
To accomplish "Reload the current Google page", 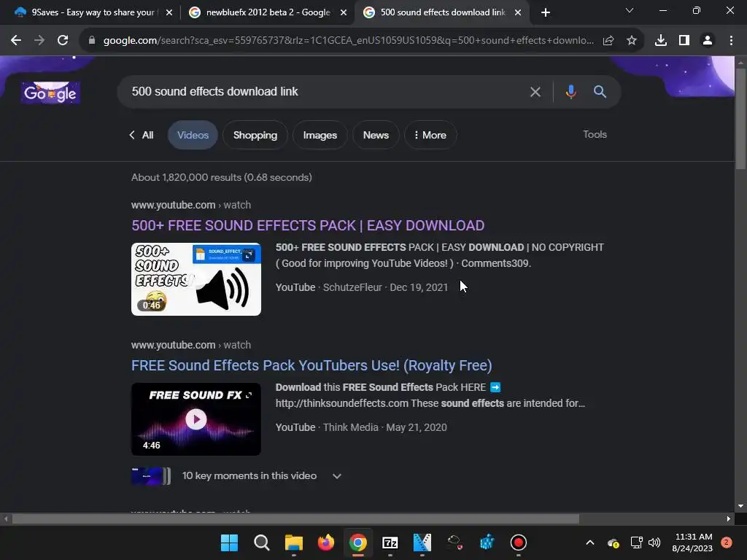I will pyautogui.click(x=63, y=41).
